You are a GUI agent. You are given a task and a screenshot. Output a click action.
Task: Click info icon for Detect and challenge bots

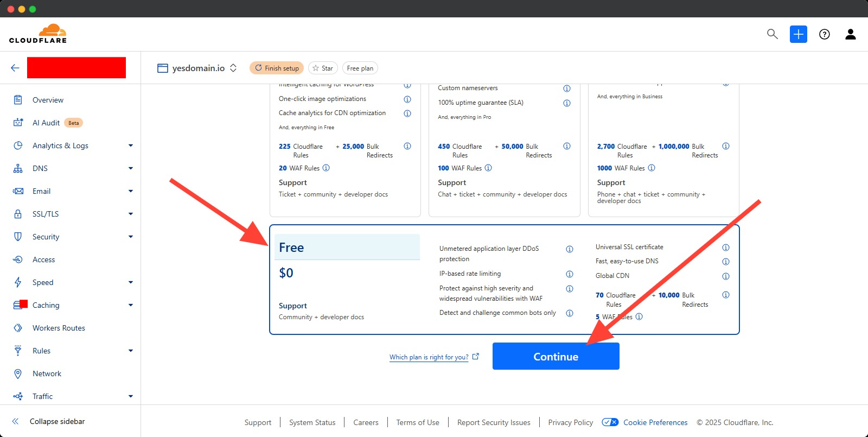click(x=570, y=313)
